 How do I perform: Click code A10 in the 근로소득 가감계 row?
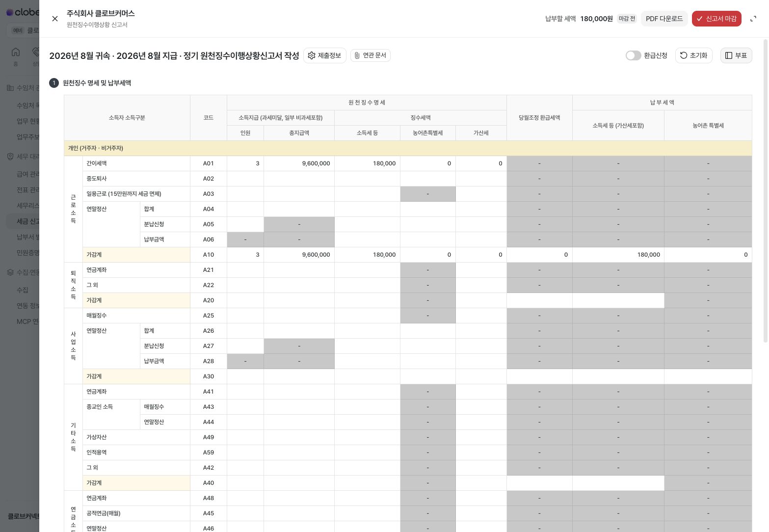pyautogui.click(x=209, y=255)
